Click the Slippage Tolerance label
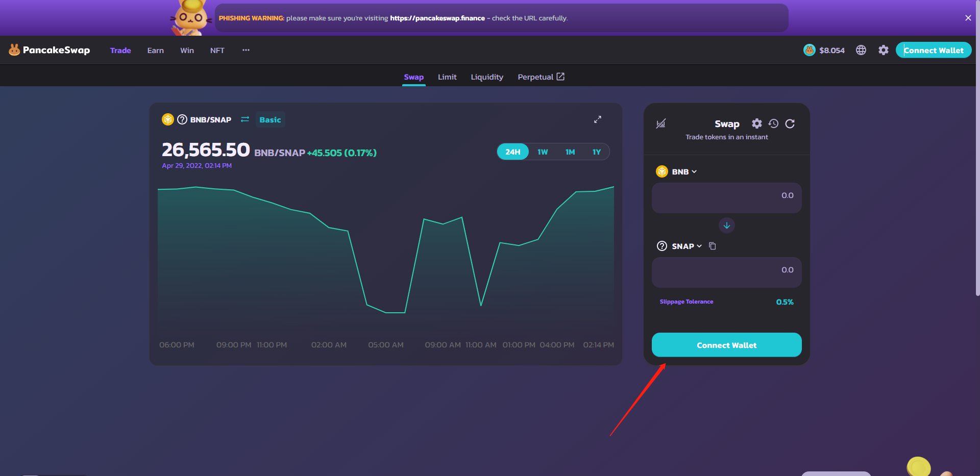 (687, 302)
